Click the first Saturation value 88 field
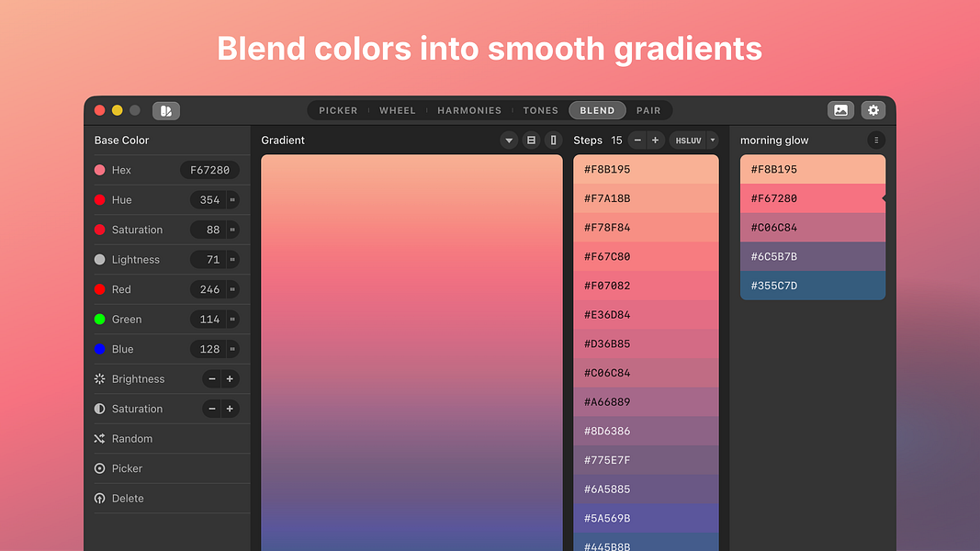Image resolution: width=980 pixels, height=551 pixels. pos(208,230)
